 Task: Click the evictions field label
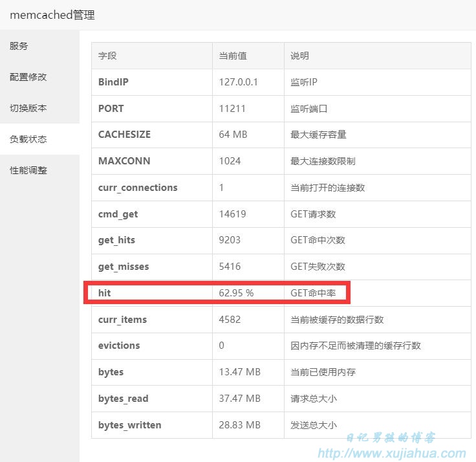click(x=119, y=346)
